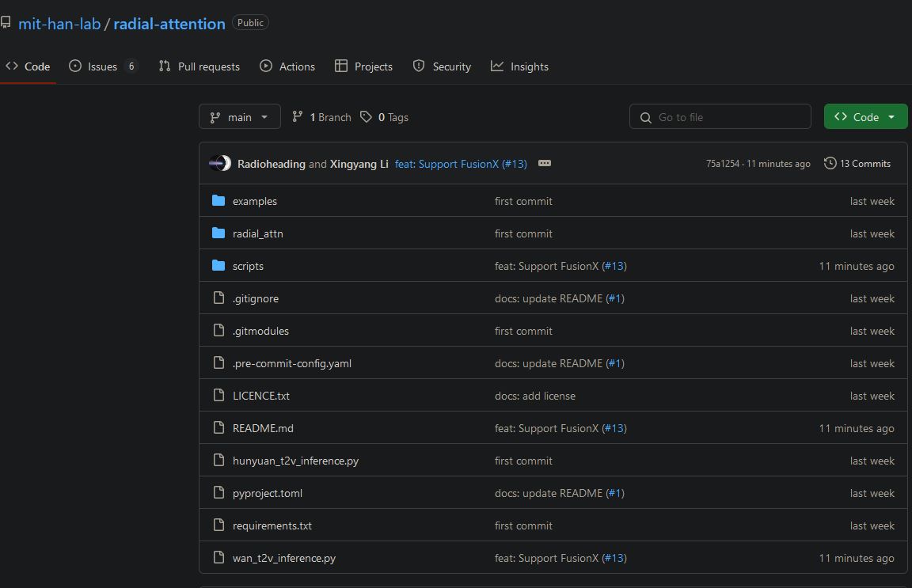Open the #1 link in pyproject.toml row
This screenshot has height=588, width=912.
pyautogui.click(x=615, y=493)
